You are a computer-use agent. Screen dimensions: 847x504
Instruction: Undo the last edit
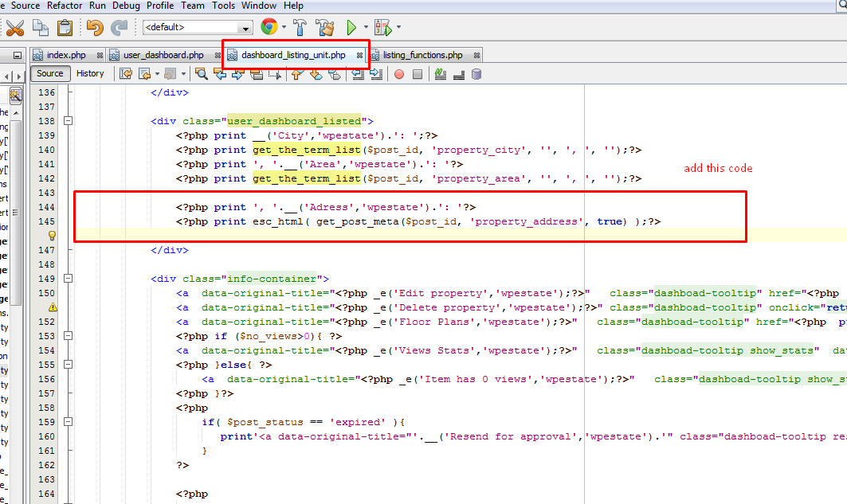click(95, 28)
